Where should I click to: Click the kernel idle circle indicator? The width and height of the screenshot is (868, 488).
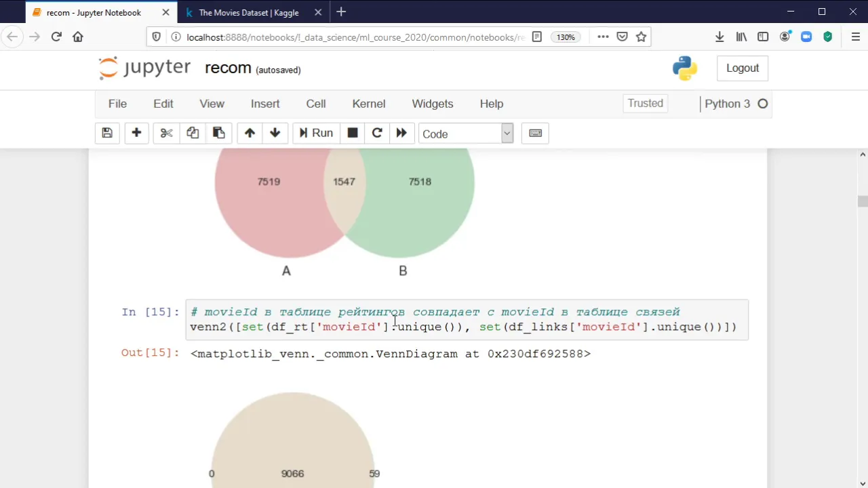(x=763, y=104)
